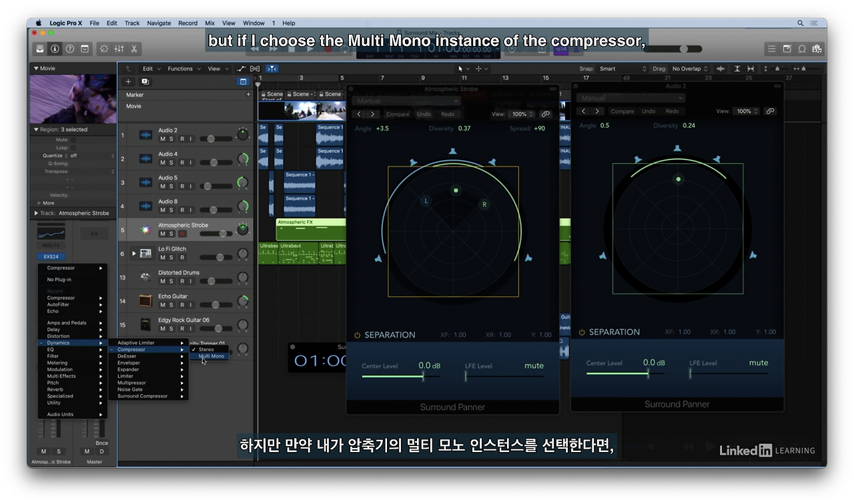Collapse the Region inspector triangle

point(36,129)
